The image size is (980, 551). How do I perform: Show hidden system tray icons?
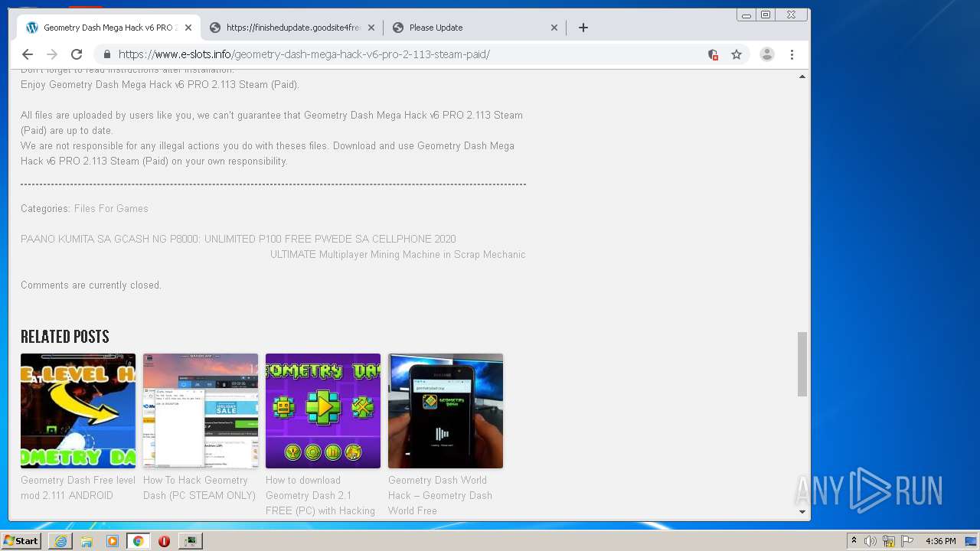point(854,541)
